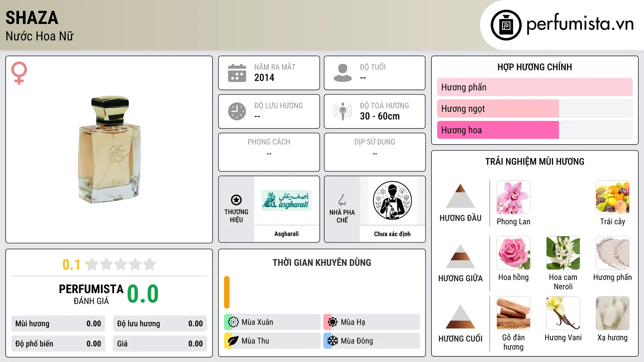Click the 0.1 star rating number

point(71,265)
